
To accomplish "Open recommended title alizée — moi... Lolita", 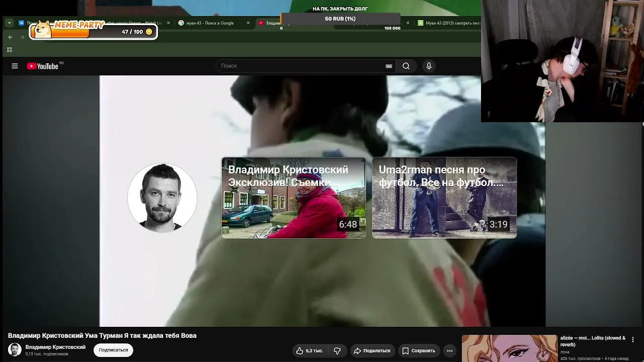I will pos(593,341).
